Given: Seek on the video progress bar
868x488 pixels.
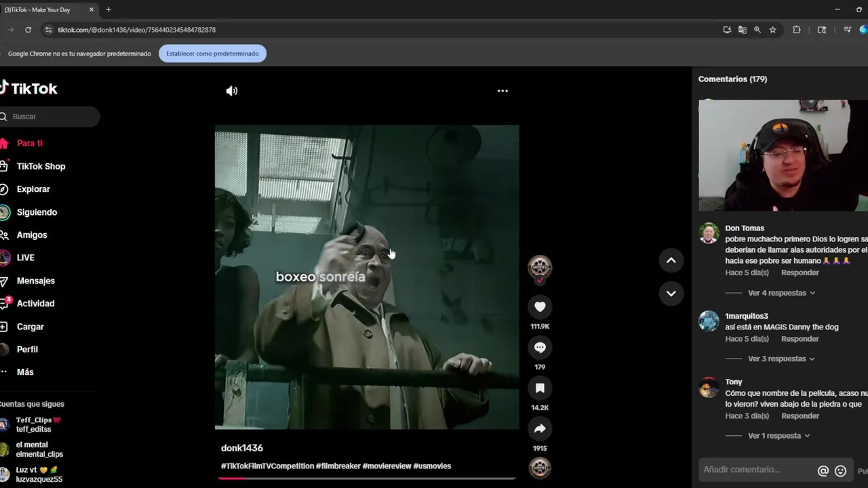Looking at the screenshot, I should click(367, 478).
